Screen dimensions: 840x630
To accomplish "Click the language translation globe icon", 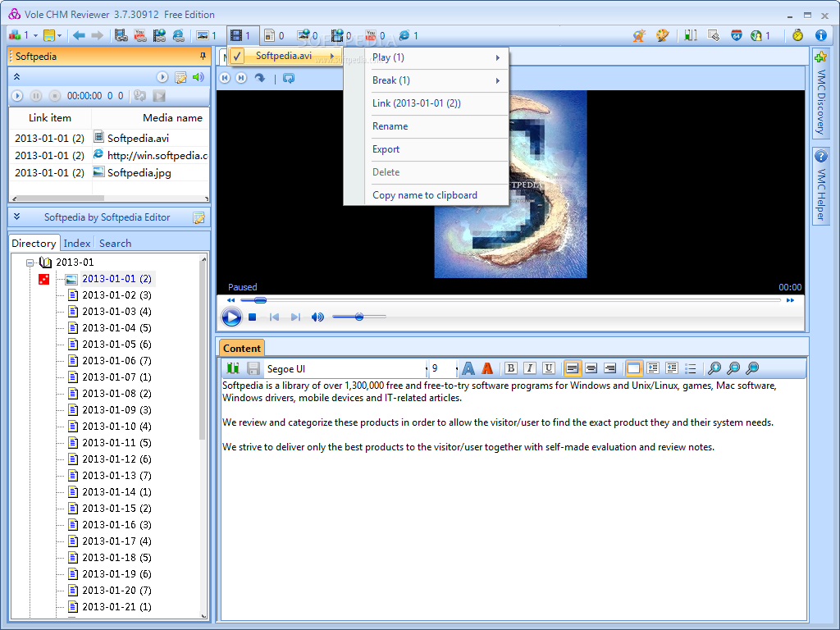I will pyautogui.click(x=756, y=35).
